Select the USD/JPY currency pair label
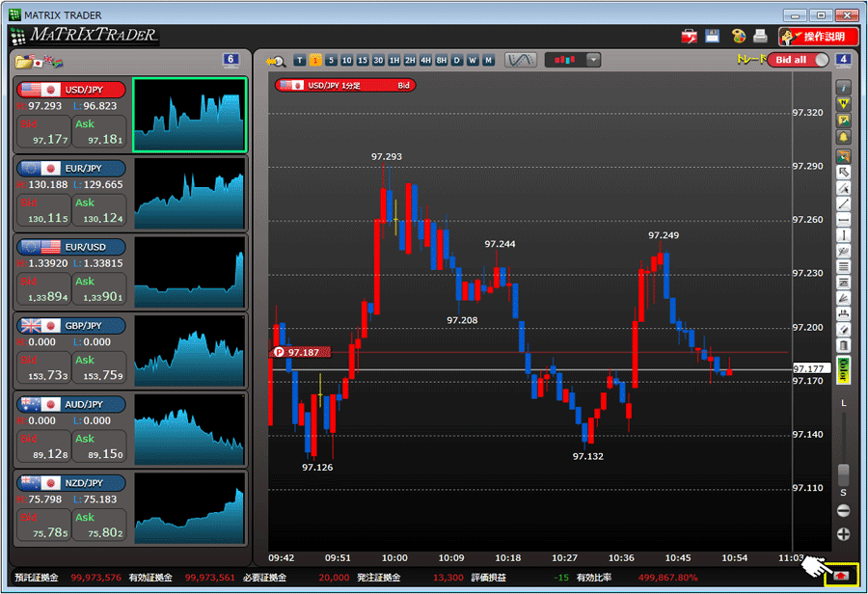The height and width of the screenshot is (594, 868). [x=70, y=90]
